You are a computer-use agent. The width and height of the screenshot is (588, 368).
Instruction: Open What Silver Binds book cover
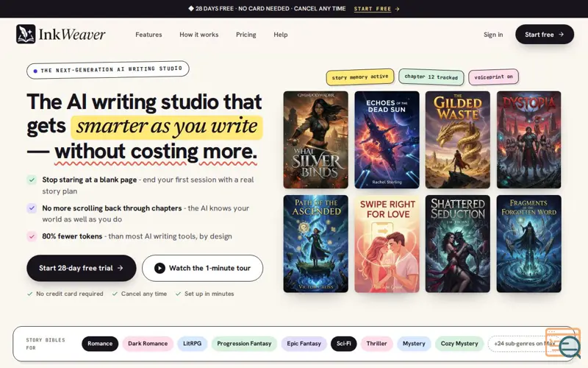[x=316, y=140]
